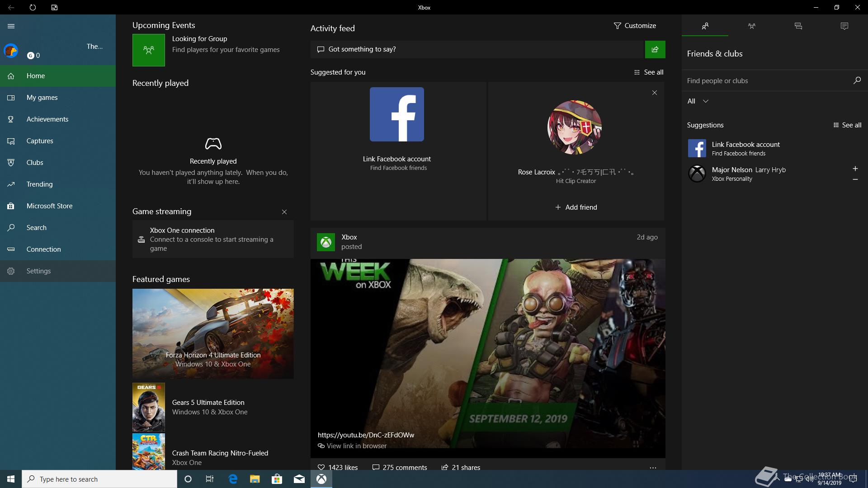Open Cortana from taskbar
Viewport: 868px width, 488px height.
[x=188, y=479]
